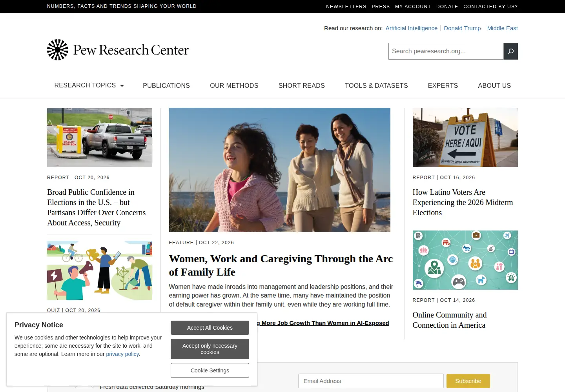Select Experts in the navigation bar
This screenshot has height=392, width=565.
coord(443,85)
